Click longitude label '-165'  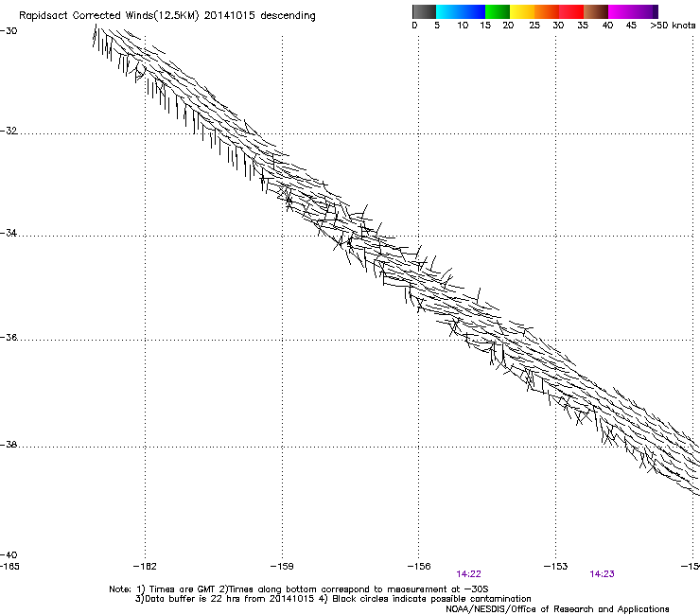tap(9, 567)
